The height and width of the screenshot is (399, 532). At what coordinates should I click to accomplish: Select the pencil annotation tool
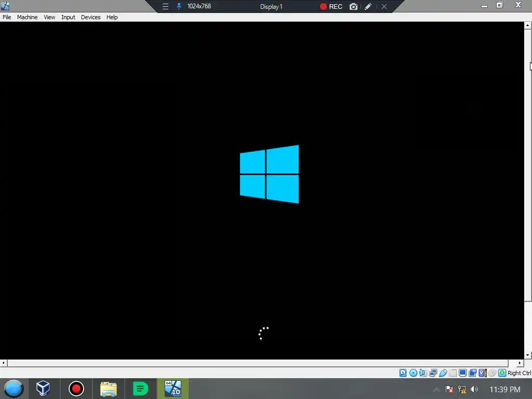click(x=368, y=6)
